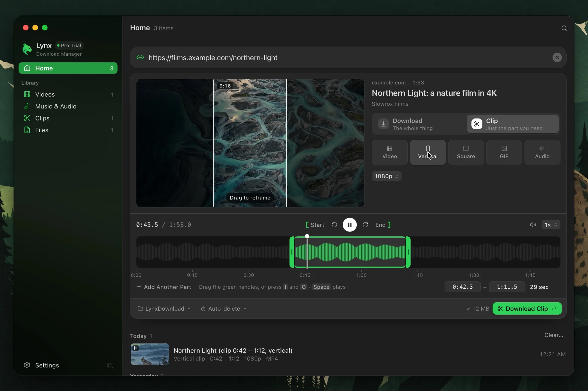Image resolution: width=588 pixels, height=391 pixels.
Task: Click Clear... in the Today section
Action: [x=554, y=335]
